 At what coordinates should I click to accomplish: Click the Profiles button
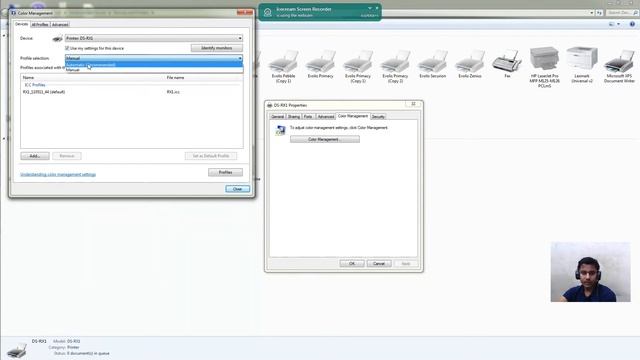coord(225,172)
